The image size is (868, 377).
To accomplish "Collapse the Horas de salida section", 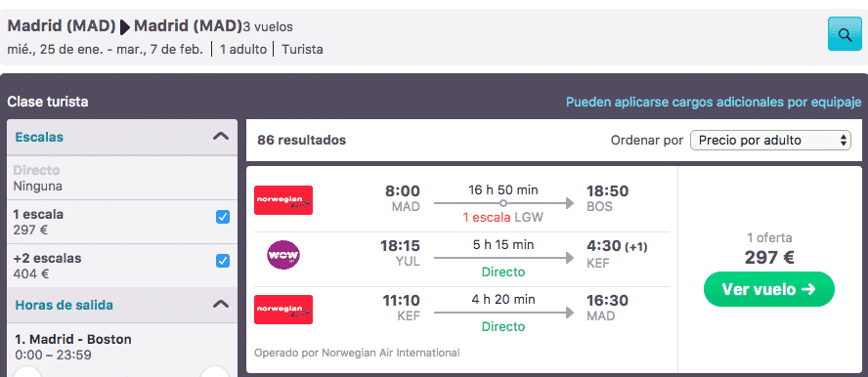I will point(221,304).
